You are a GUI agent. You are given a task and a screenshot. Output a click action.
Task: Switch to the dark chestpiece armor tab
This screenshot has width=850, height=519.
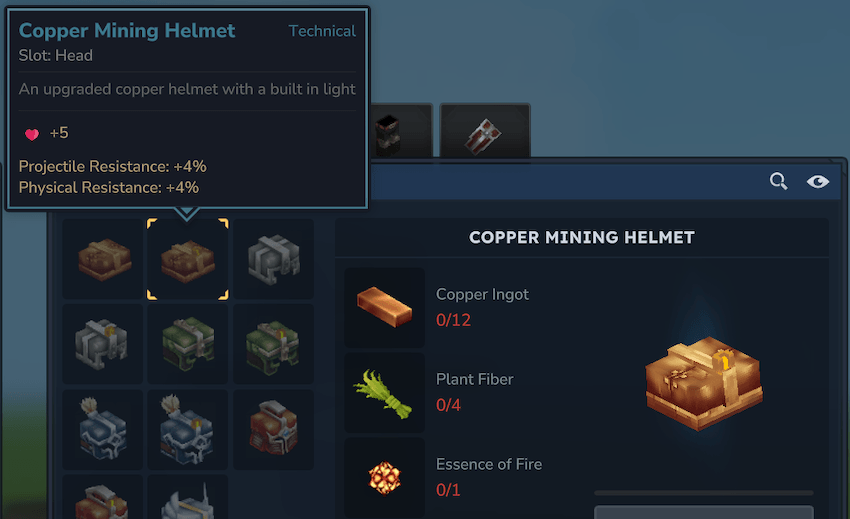pos(400,132)
